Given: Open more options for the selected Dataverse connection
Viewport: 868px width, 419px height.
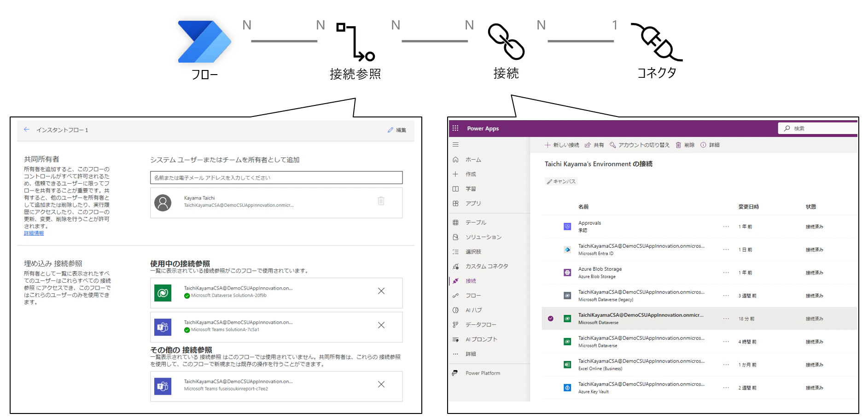Looking at the screenshot, I should pos(726,319).
